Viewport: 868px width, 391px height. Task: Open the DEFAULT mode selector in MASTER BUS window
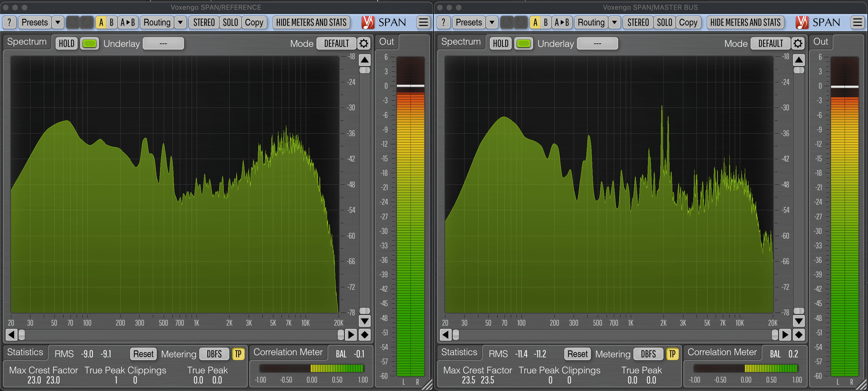(x=770, y=43)
